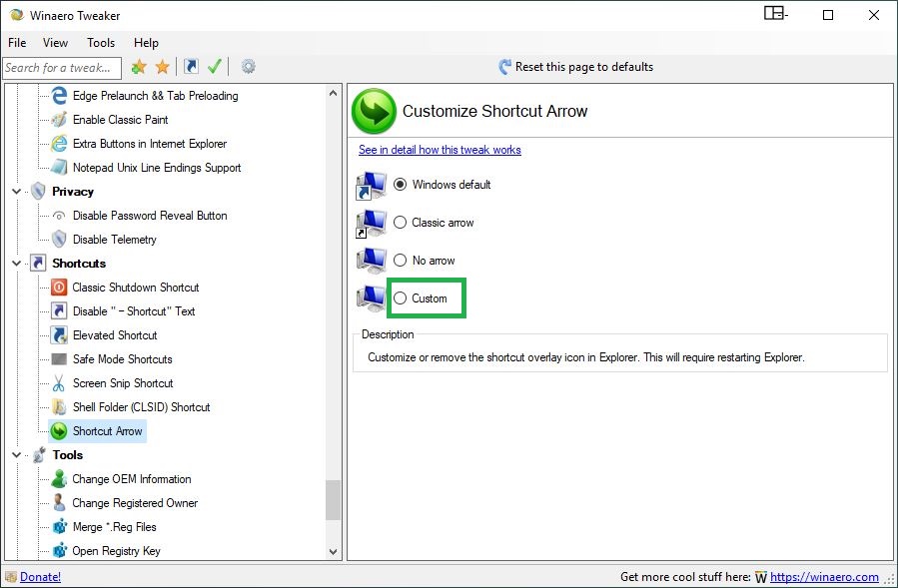Click the Safe Mode Shortcuts icon

coord(59,359)
